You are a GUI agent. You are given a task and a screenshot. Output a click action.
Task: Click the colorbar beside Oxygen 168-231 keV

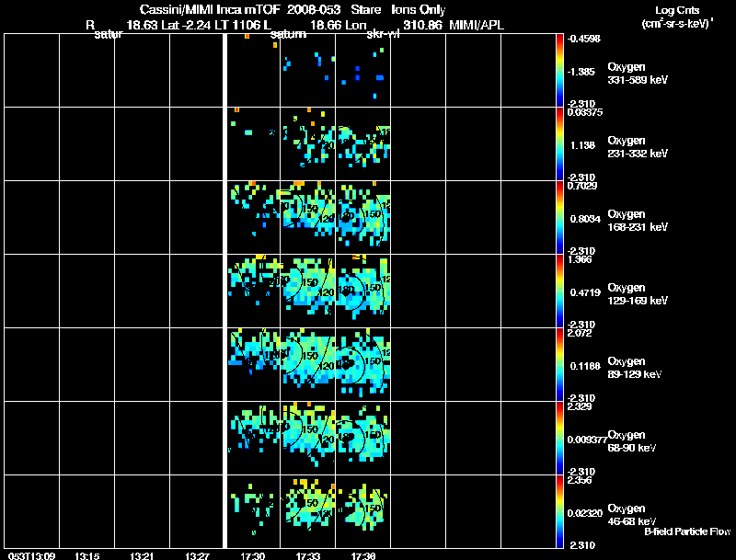(x=559, y=217)
